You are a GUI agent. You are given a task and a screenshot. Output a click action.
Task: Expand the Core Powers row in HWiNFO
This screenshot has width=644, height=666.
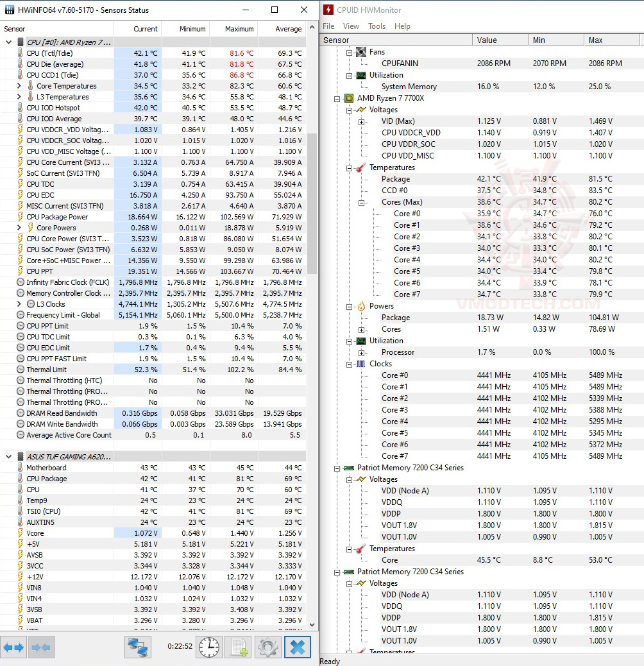pos(19,228)
